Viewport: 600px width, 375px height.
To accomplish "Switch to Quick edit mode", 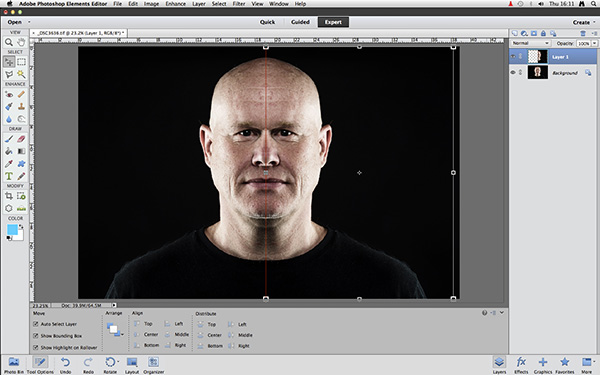I will point(267,22).
